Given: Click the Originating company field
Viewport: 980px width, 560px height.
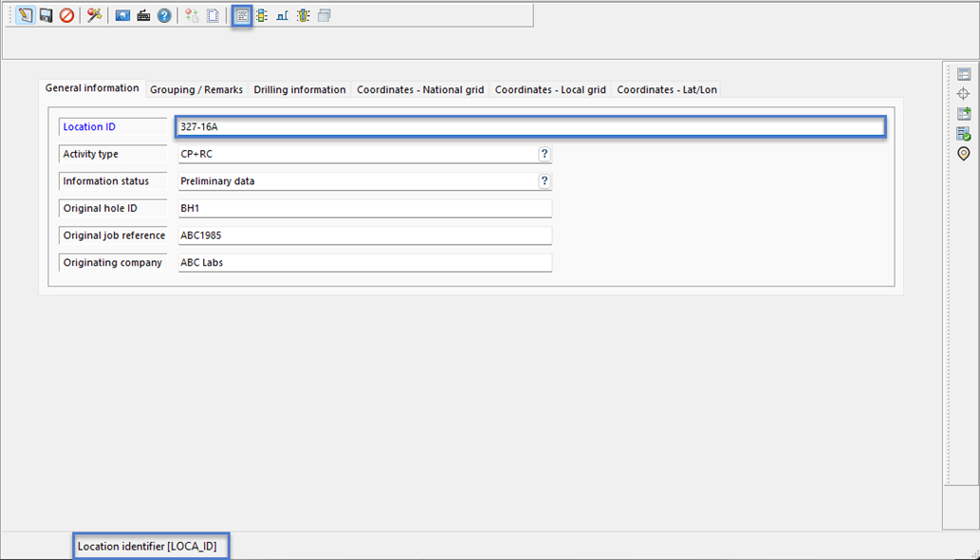Looking at the screenshot, I should (x=363, y=263).
